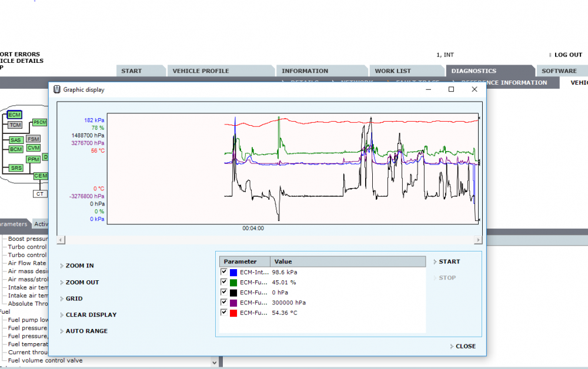The width and height of the screenshot is (588, 369).
Task: Click AUTO RANGE button
Action: pyautogui.click(x=86, y=331)
